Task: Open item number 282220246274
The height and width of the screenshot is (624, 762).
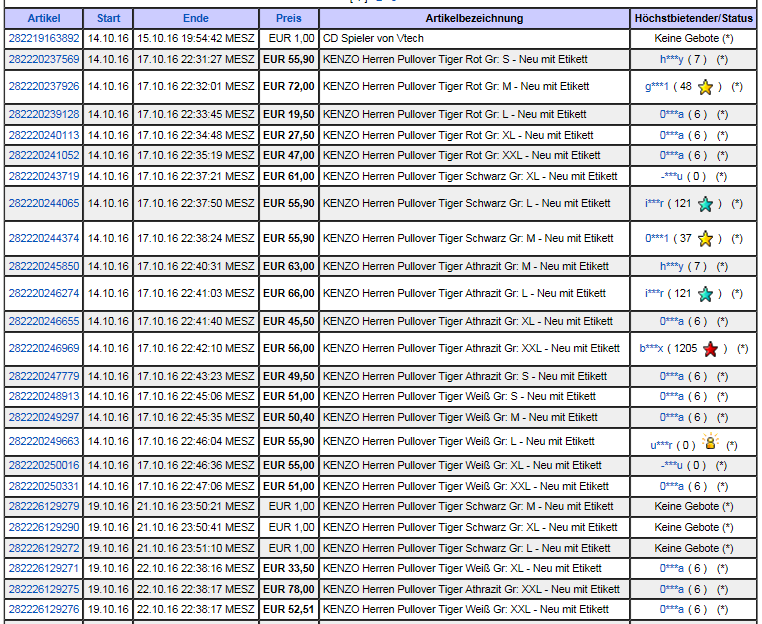Action: (x=44, y=294)
